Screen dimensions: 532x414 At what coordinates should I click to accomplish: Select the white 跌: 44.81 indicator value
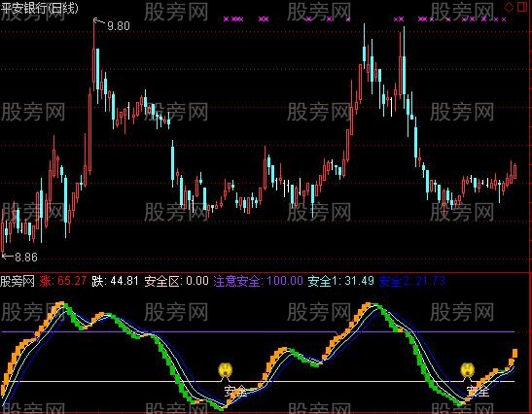click(x=115, y=281)
